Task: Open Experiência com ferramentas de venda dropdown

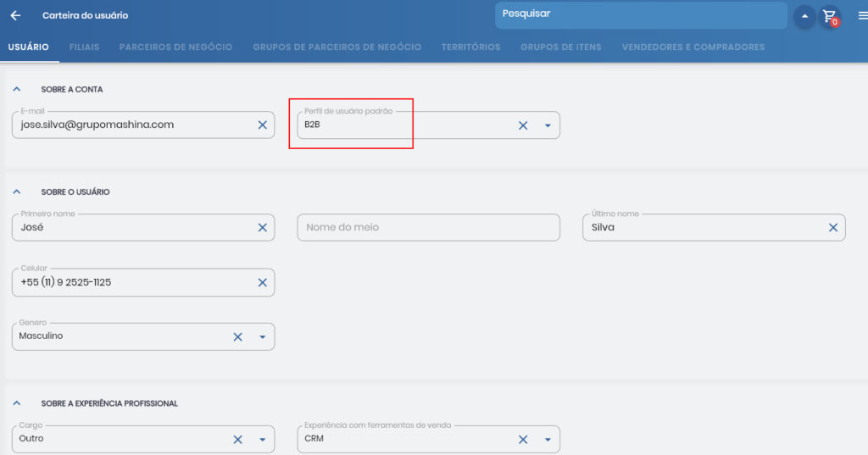Action: point(548,439)
